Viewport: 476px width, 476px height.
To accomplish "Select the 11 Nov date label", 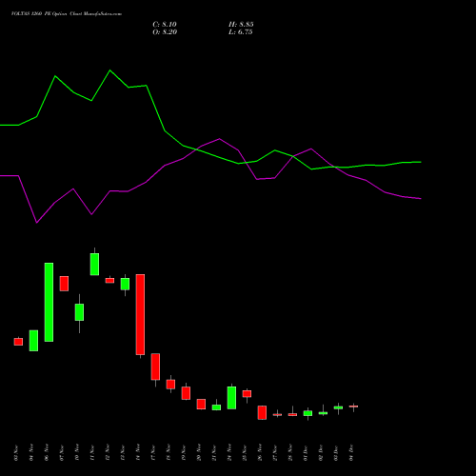I will (x=92, y=453).
